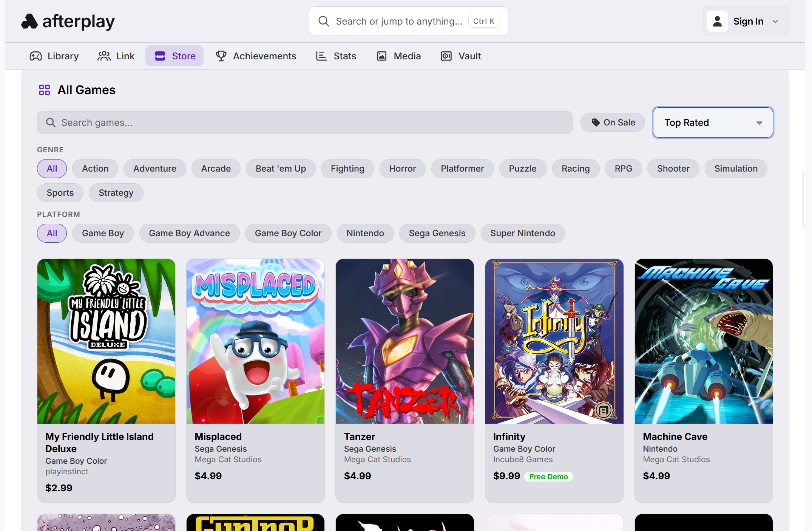Filter by Fighting genre

347,169
